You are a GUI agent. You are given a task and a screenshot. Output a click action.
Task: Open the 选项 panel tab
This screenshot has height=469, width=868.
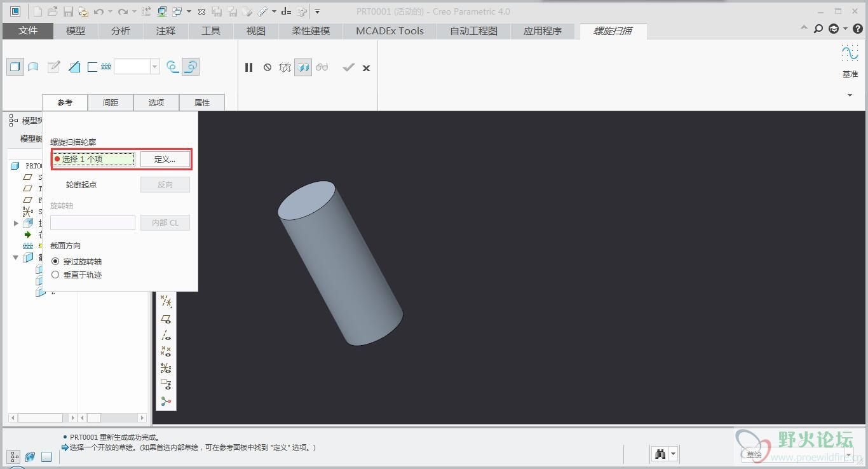coord(156,102)
